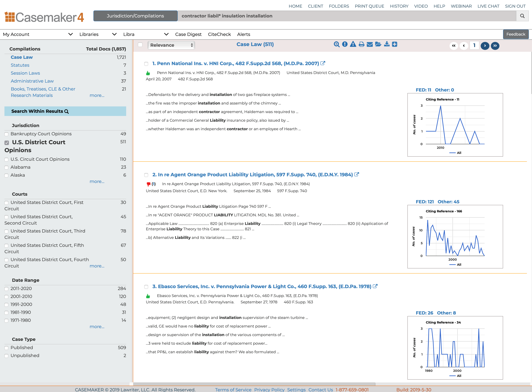Uncheck U.S. District Court Opinions filter
Image resolution: width=532 pixels, height=392 pixels.
[x=7, y=143]
